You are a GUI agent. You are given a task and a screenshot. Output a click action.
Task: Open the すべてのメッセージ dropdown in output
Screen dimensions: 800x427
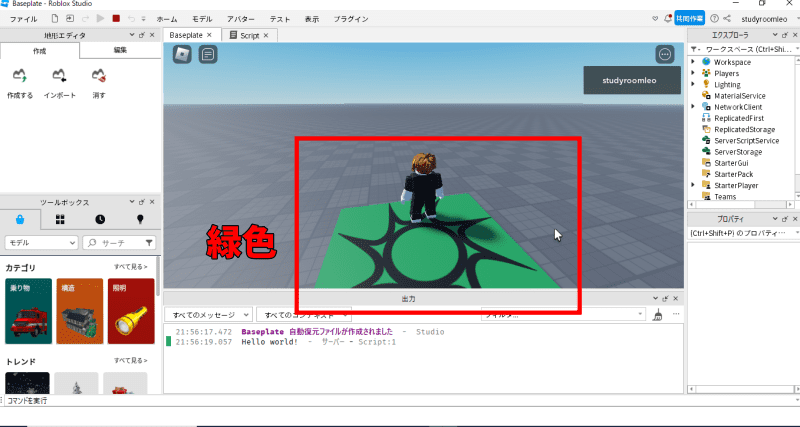(209, 315)
